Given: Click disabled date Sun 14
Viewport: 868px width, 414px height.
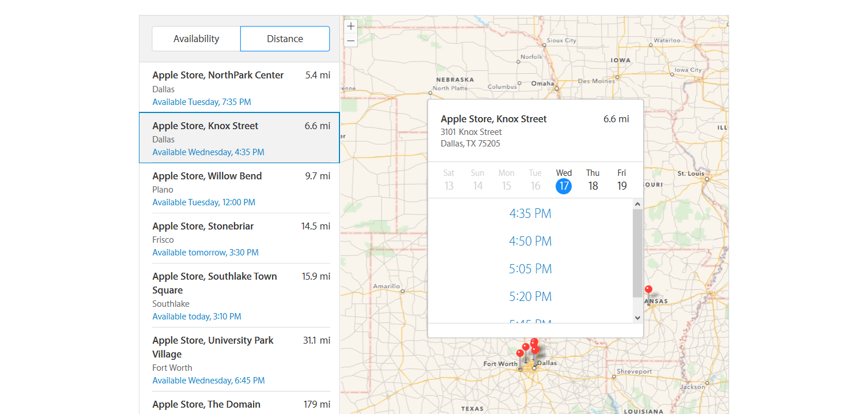Looking at the screenshot, I should 478,180.
